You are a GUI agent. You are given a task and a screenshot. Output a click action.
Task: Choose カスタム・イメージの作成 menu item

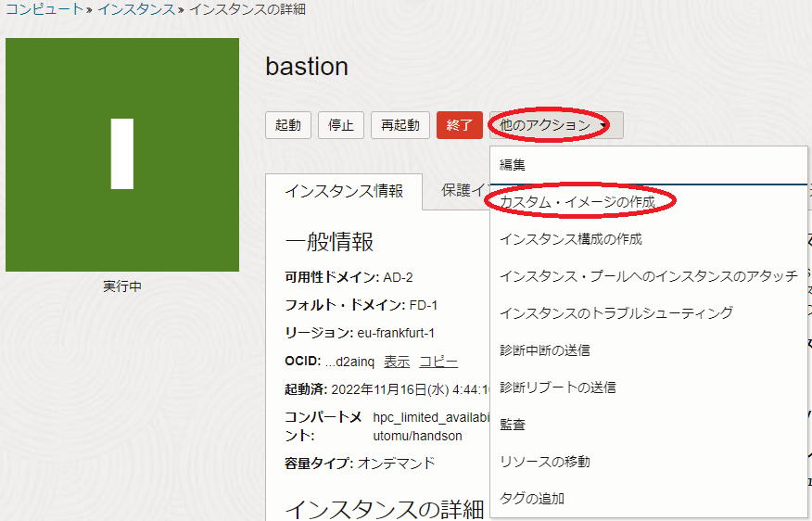click(577, 202)
